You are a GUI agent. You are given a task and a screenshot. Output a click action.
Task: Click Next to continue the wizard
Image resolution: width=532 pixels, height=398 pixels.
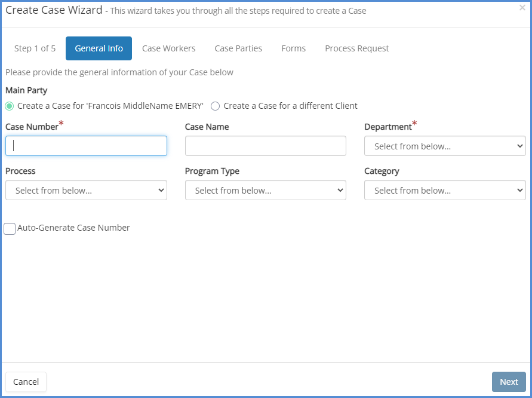(x=509, y=382)
